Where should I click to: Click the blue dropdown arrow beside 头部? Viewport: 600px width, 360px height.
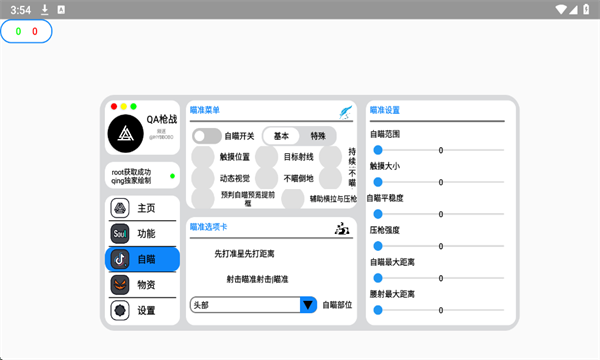(308, 305)
